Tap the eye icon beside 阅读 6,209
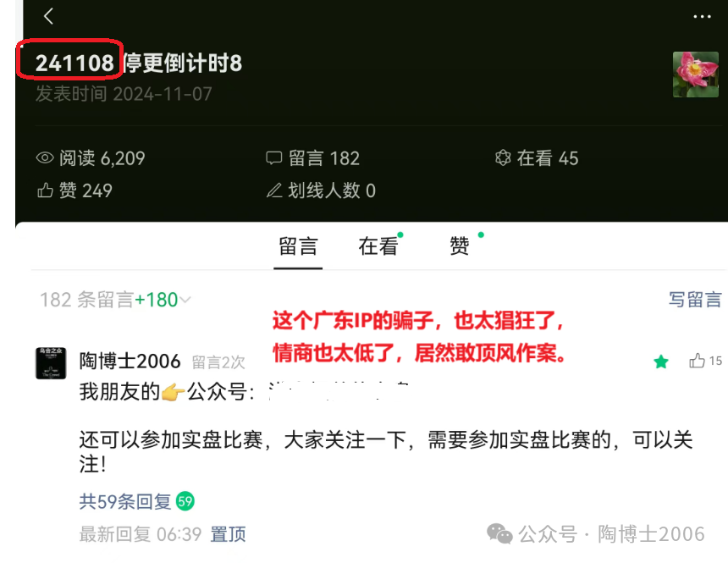This screenshot has height=563, width=728. click(x=45, y=158)
